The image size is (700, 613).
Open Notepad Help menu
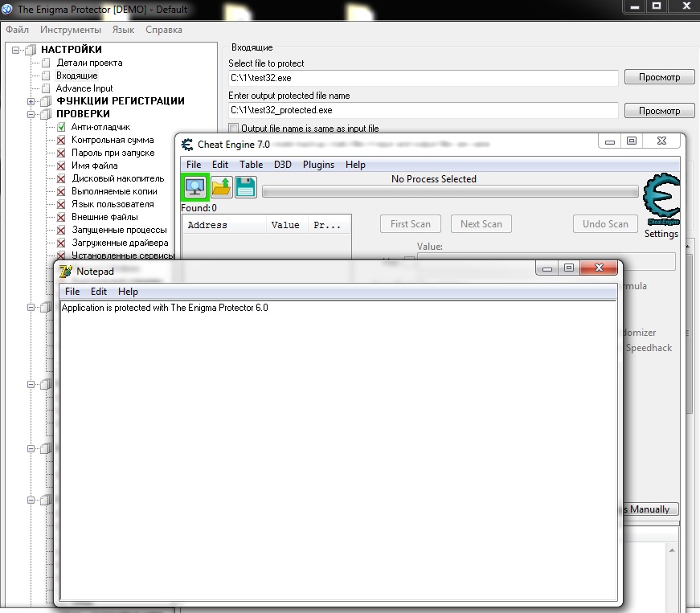pyautogui.click(x=128, y=292)
